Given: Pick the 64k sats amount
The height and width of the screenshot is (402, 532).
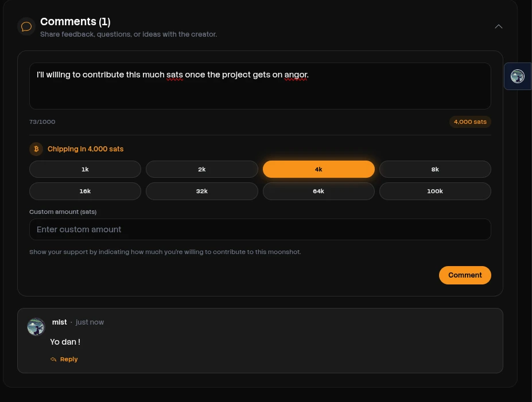Looking at the screenshot, I should [x=319, y=191].
